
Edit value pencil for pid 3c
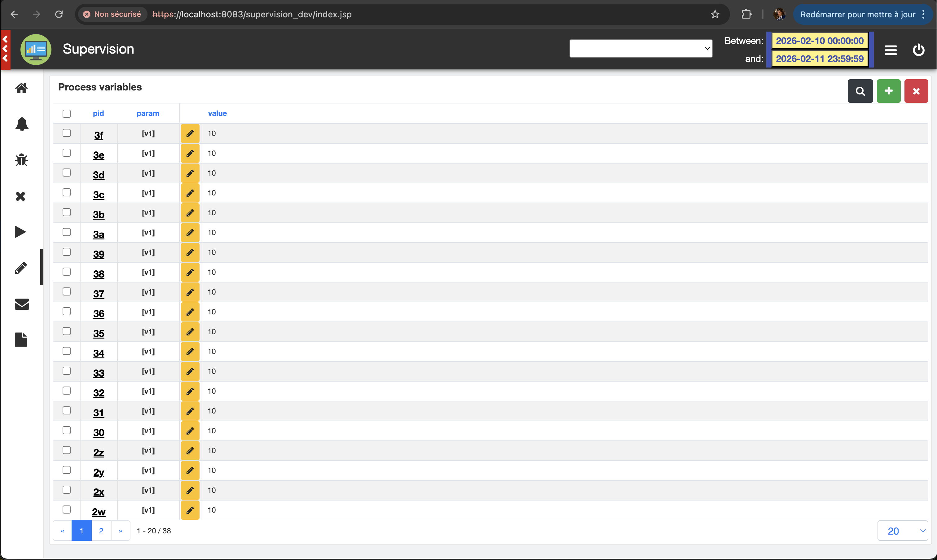coord(190,193)
